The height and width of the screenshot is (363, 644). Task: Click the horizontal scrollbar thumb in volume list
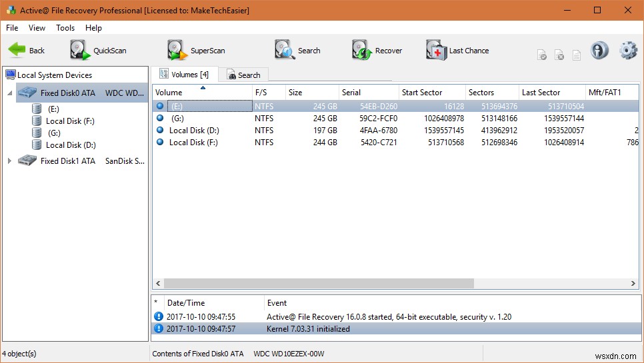tap(319, 283)
